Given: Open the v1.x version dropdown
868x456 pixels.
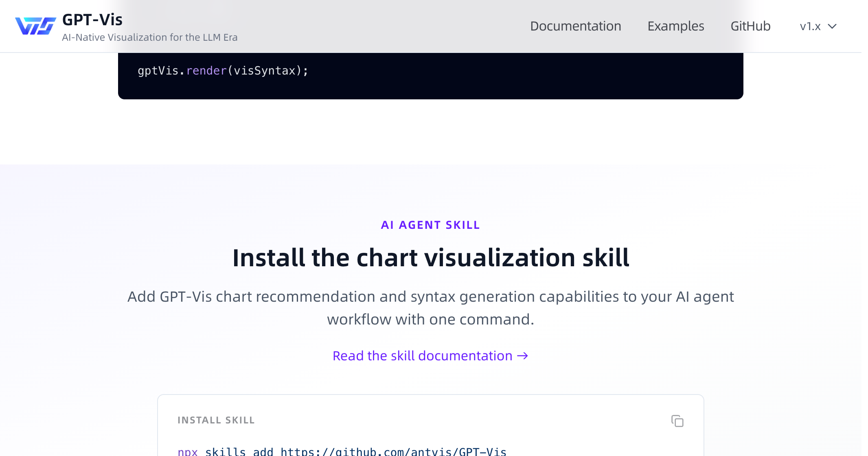Looking at the screenshot, I should pos(818,26).
